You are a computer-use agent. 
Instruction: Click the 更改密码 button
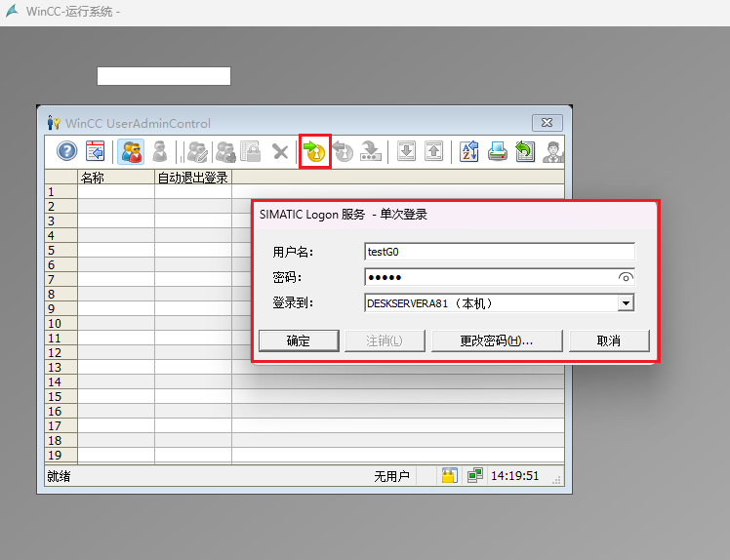point(497,340)
